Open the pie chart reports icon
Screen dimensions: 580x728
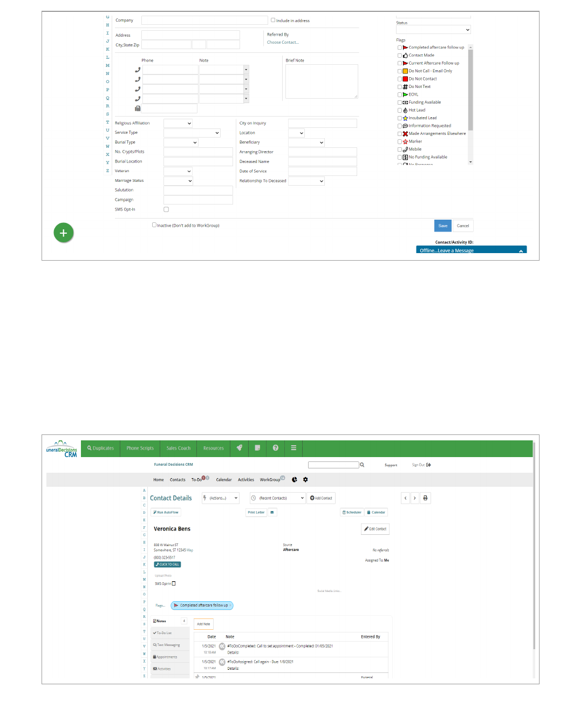coord(295,480)
